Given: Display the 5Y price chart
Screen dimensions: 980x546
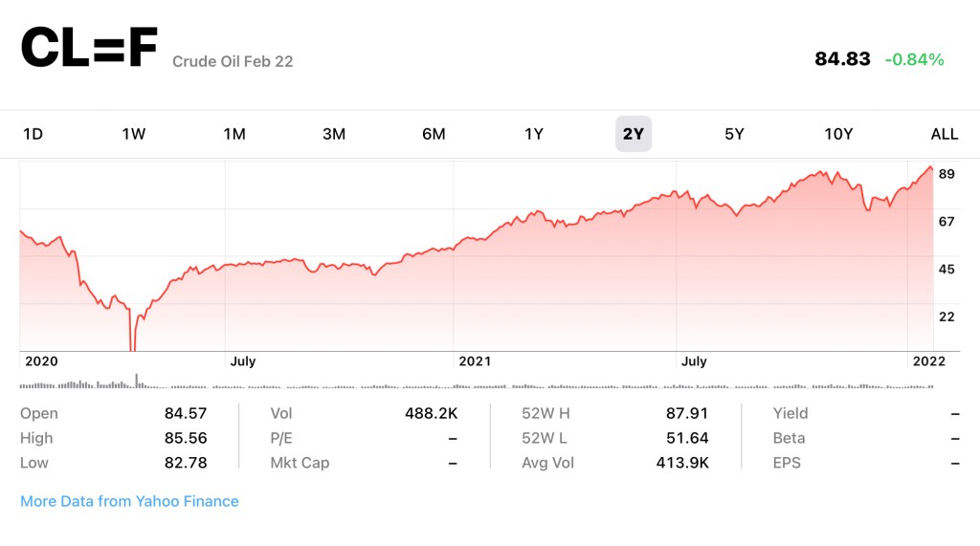Looking at the screenshot, I should pyautogui.click(x=734, y=134).
